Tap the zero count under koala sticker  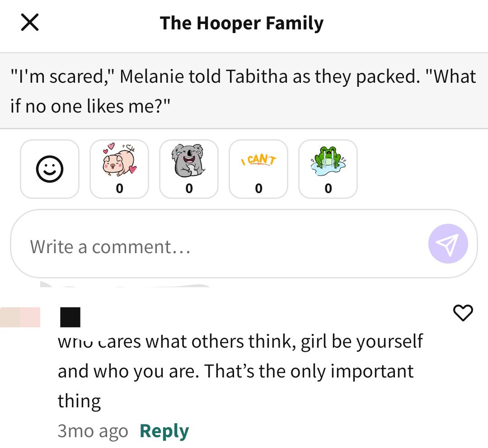coord(189,189)
